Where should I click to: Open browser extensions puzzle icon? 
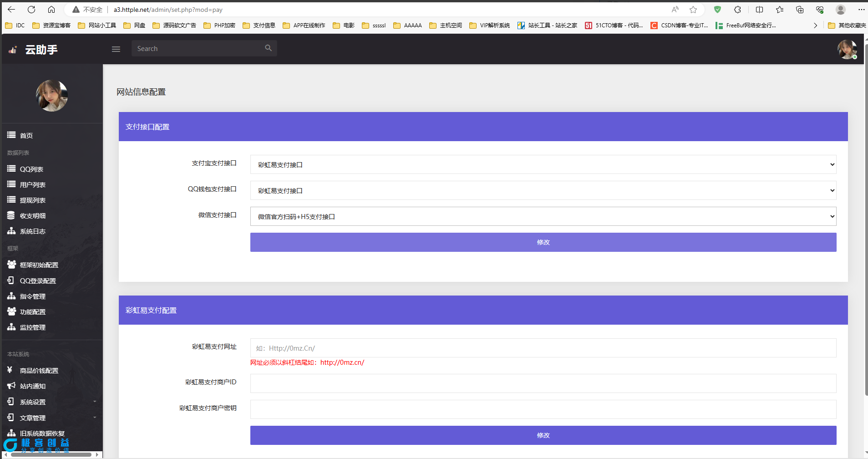[737, 10]
